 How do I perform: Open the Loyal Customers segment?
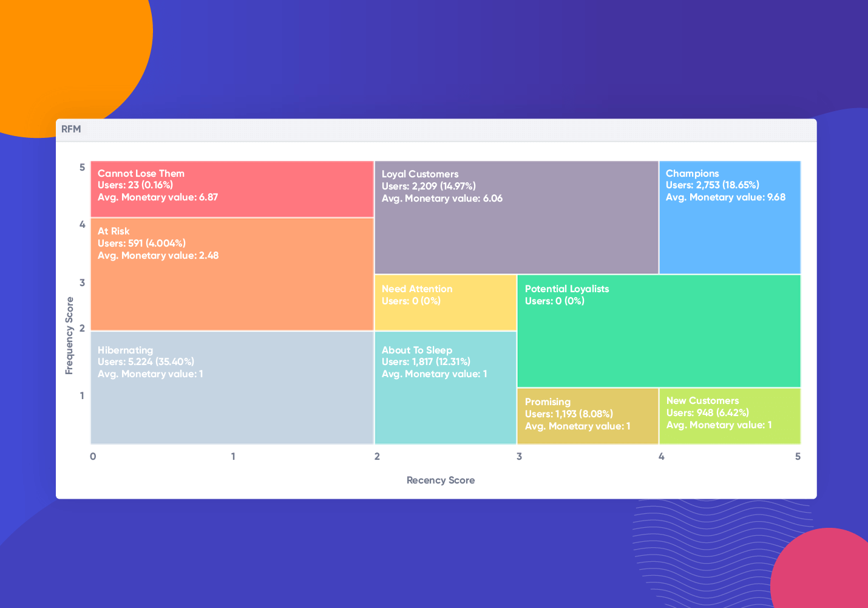(517, 217)
